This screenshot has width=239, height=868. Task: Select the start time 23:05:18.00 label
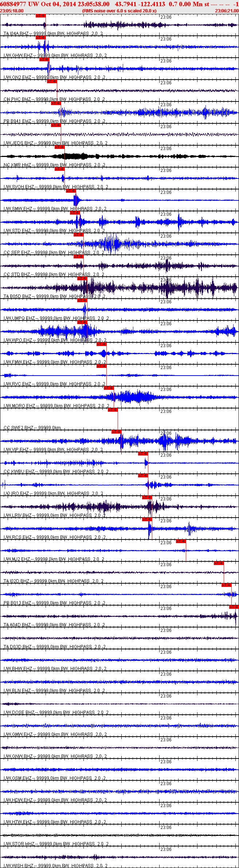click(12, 11)
